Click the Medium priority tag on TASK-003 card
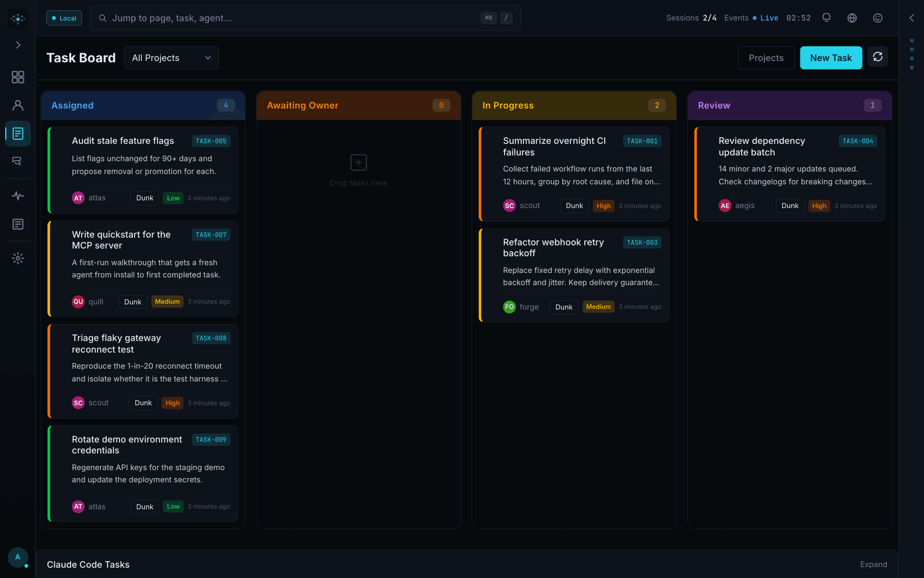924x578 pixels. (598, 307)
